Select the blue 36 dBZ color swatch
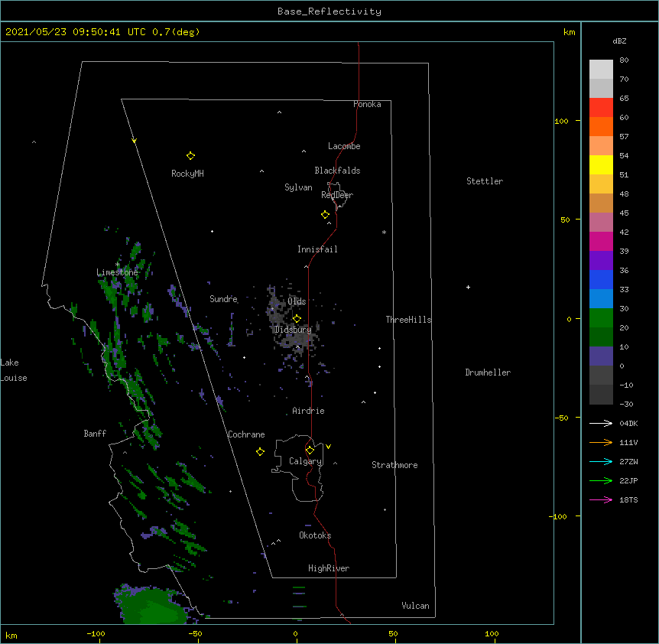Image resolution: width=659 pixels, height=644 pixels. (601, 279)
